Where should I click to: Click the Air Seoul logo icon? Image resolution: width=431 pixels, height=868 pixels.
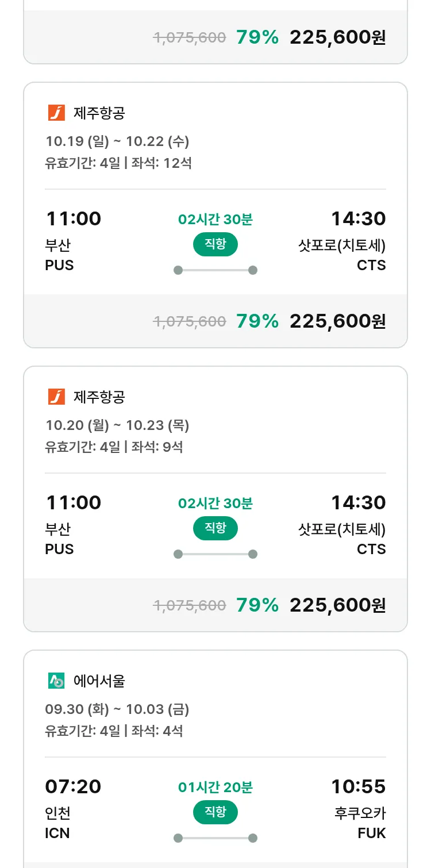pyautogui.click(x=56, y=681)
